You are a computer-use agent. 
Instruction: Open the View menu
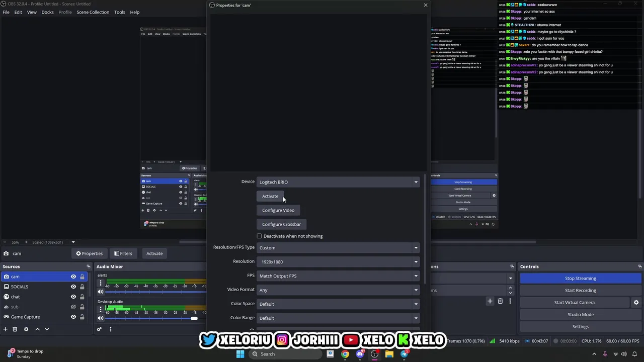pyautogui.click(x=32, y=12)
